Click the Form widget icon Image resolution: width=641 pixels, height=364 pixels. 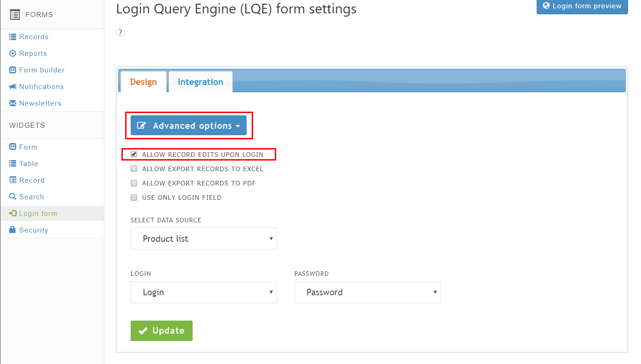tap(13, 147)
